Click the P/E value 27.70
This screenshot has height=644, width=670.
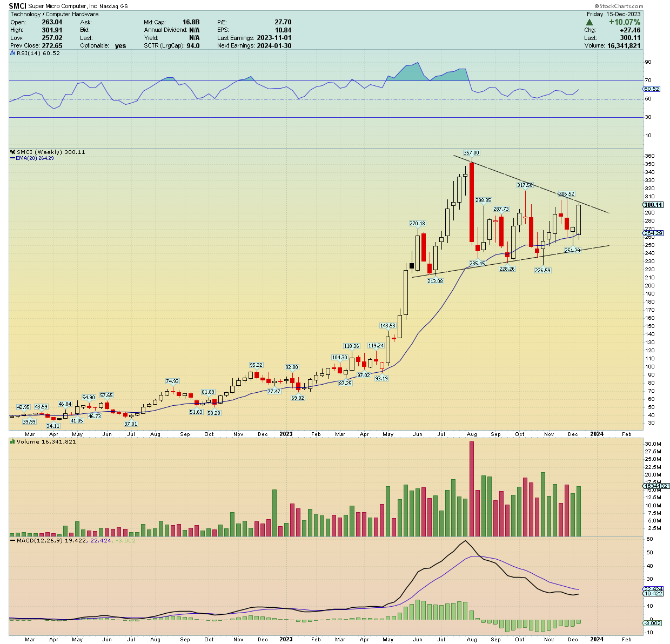283,22
